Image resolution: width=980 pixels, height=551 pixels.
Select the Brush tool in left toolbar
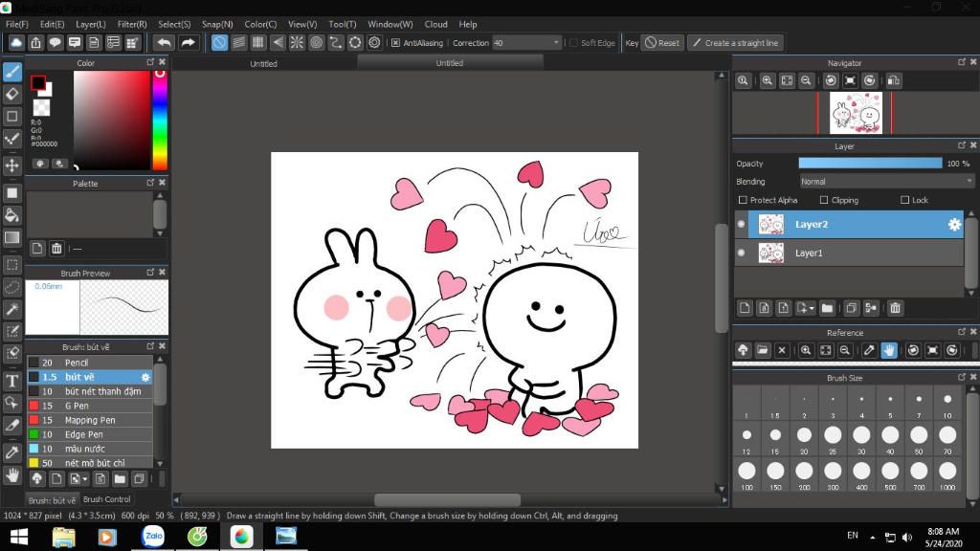tap(11, 72)
